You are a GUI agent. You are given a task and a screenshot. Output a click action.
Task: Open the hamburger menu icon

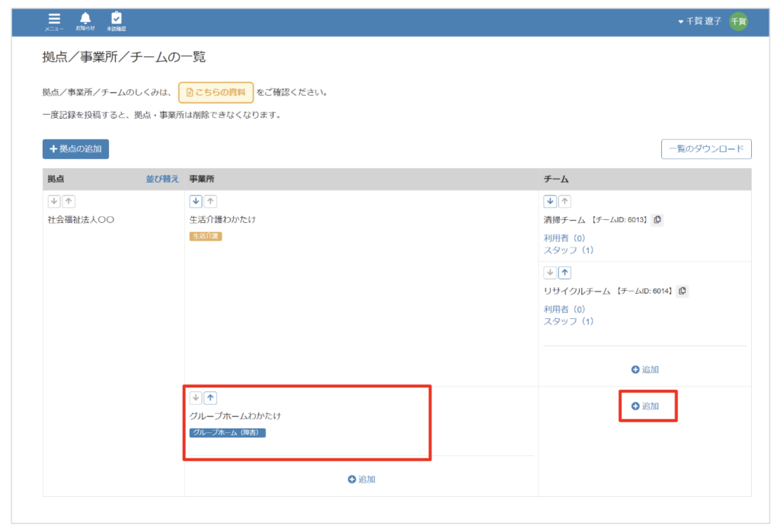pos(54,21)
